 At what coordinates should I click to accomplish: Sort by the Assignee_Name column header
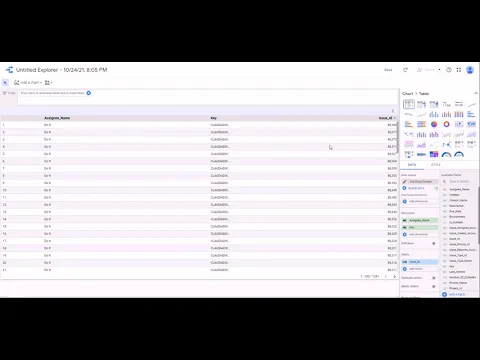57,118
